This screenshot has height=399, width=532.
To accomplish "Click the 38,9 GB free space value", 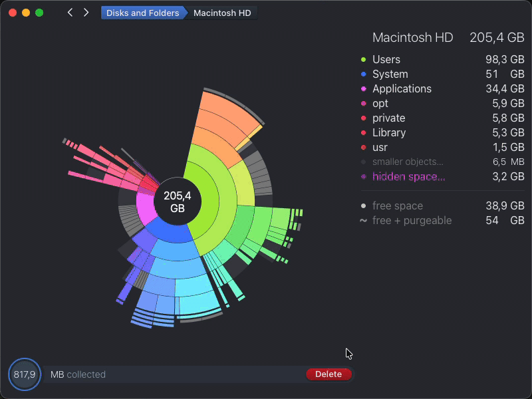I will pos(505,205).
